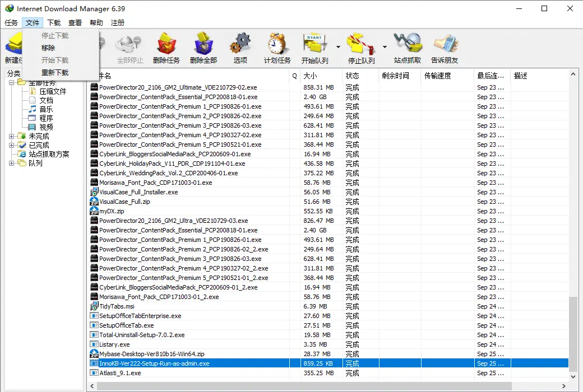Click highlighted row InnoKB-Ver222-Setup-Run-as-admin.exe
583x392 pixels.
click(329, 363)
